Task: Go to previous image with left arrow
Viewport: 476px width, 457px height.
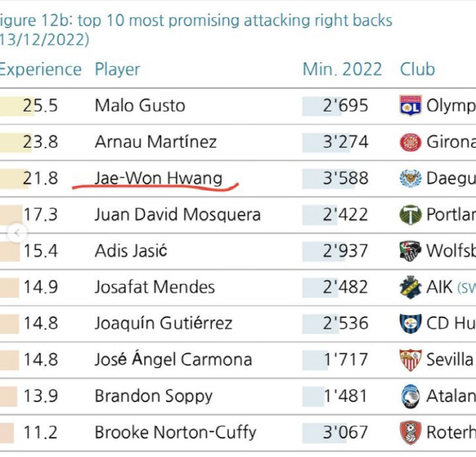Action: tap(17, 233)
